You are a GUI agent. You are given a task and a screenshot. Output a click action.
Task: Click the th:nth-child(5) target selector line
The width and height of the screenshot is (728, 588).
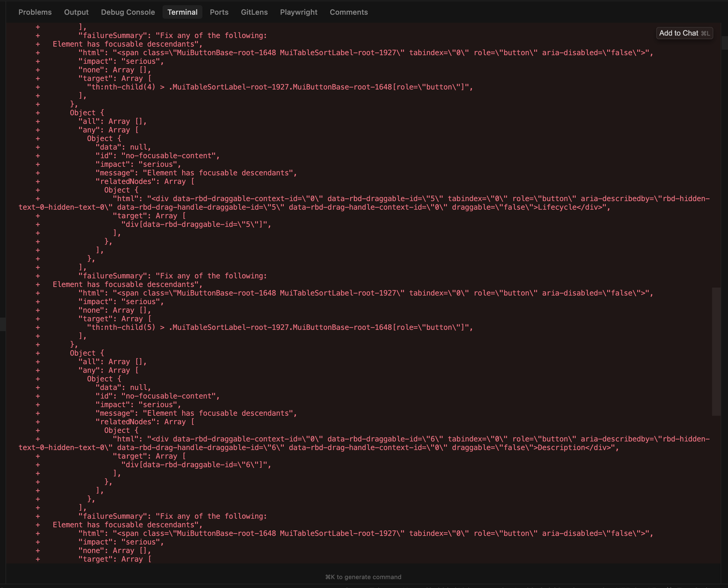tap(279, 327)
